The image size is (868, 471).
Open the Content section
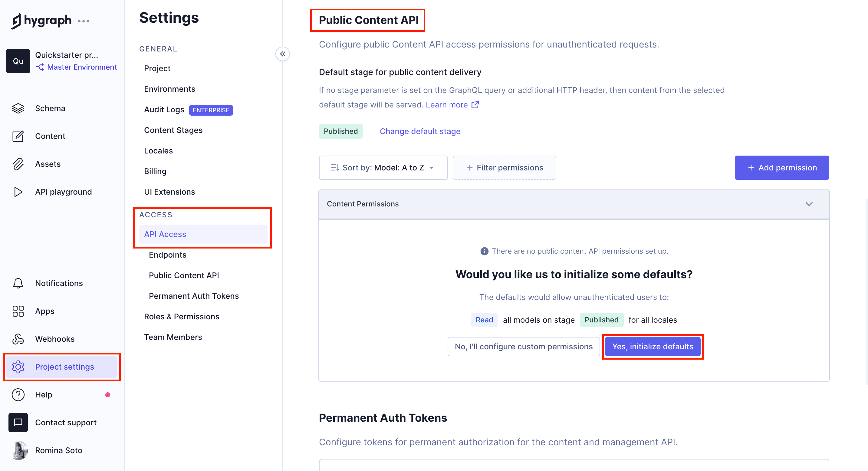[x=50, y=136]
